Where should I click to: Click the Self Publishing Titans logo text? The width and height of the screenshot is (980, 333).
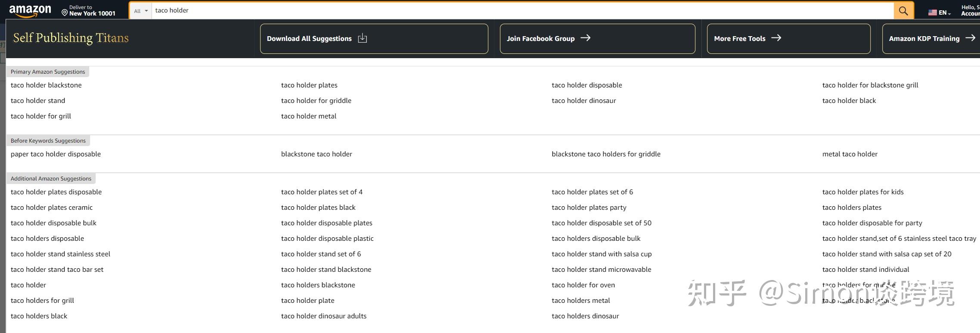click(x=71, y=38)
